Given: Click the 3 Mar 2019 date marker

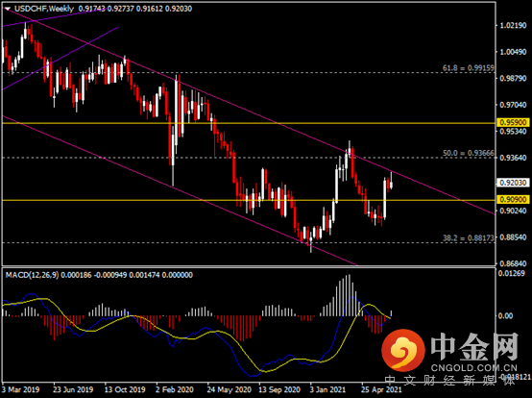Looking at the screenshot, I should tap(21, 389).
